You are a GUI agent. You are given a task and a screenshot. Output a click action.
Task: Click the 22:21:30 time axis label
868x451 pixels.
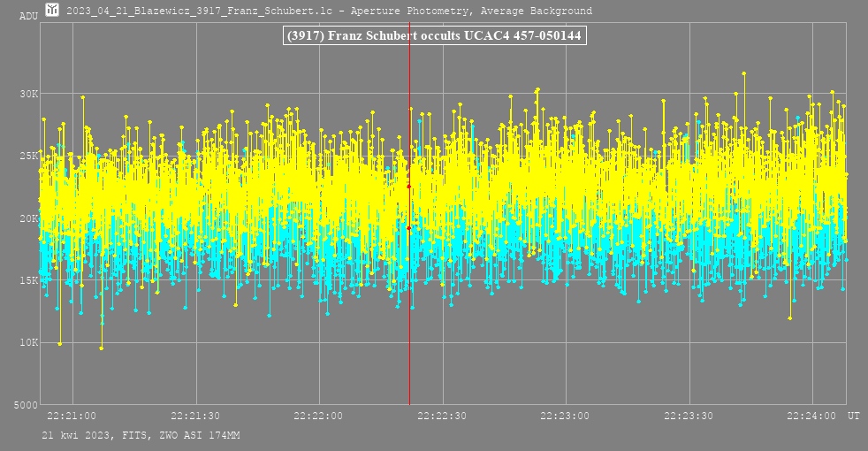coord(194,416)
